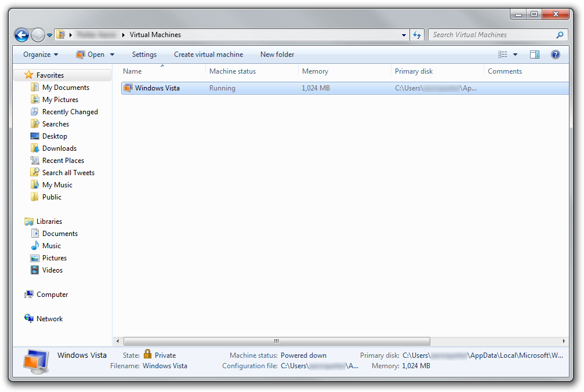Open the Videos library
Screen dimensions: 584x392
[52, 270]
